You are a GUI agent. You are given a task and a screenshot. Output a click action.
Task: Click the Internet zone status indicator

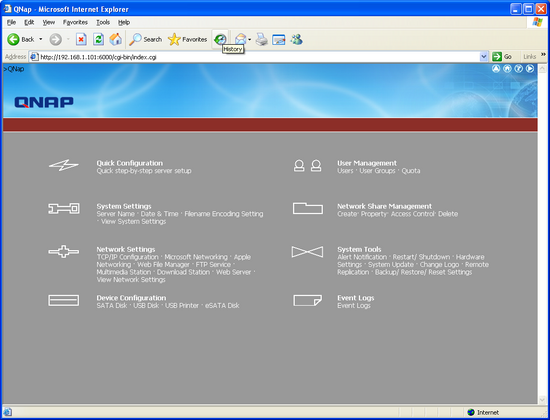[483, 412]
